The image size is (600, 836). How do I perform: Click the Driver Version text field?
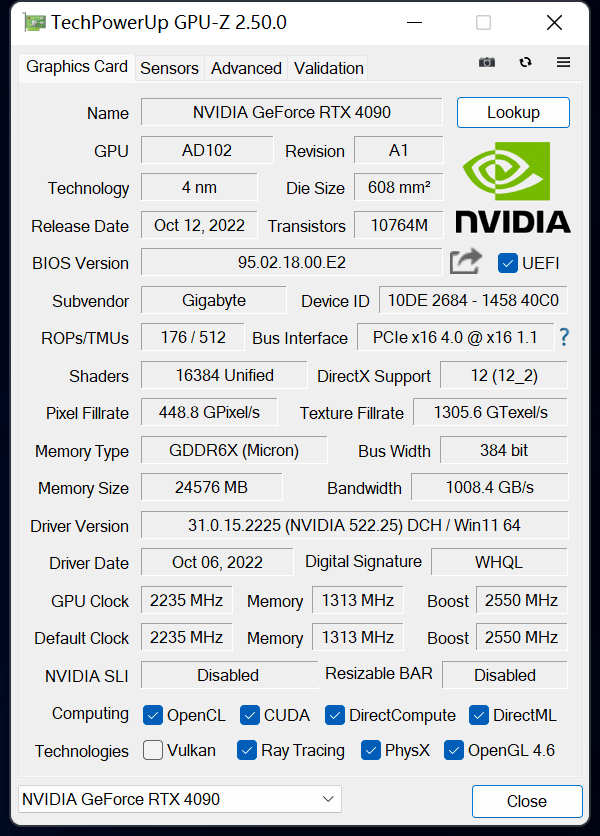pos(354,525)
